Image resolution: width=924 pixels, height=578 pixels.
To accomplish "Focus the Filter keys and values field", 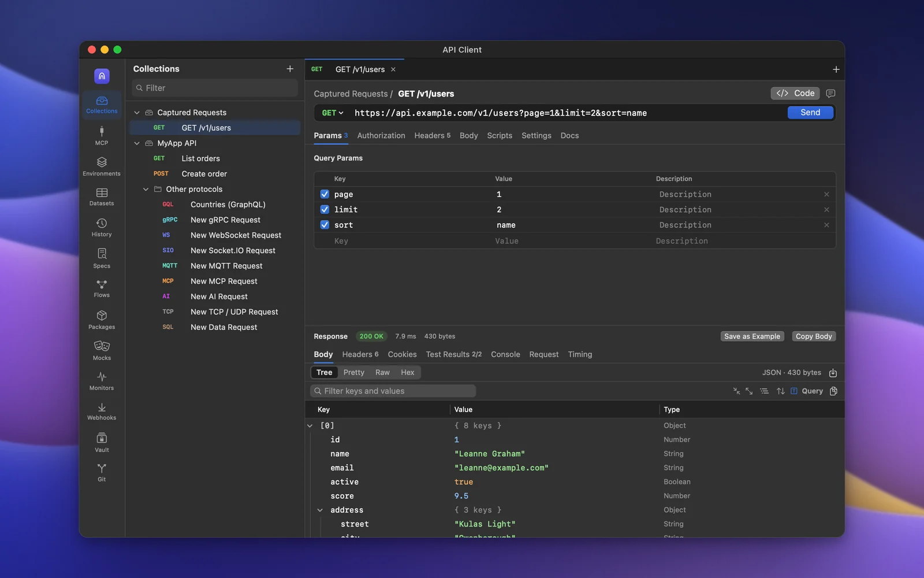I will (x=393, y=391).
